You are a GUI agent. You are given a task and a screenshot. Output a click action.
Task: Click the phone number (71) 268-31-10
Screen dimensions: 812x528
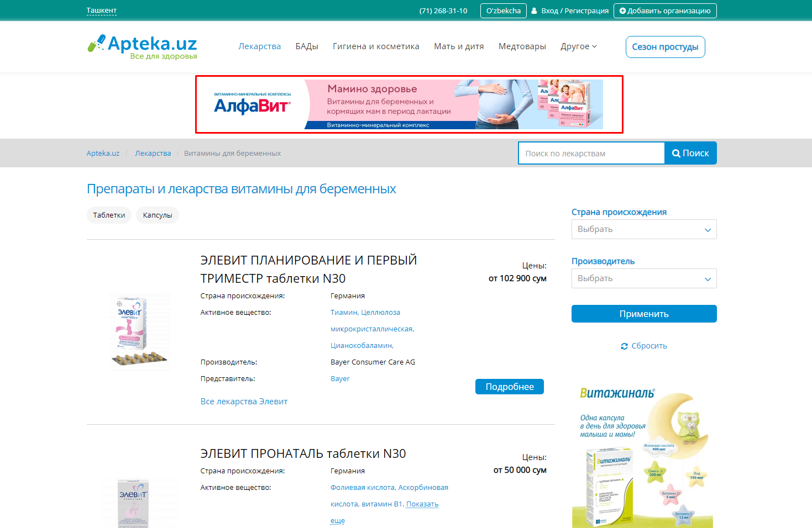pos(443,10)
